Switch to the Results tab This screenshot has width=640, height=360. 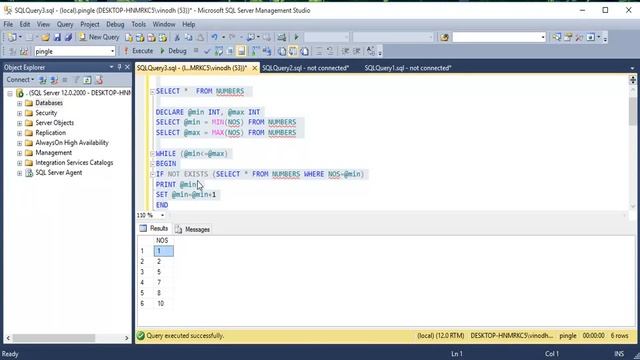point(154,229)
